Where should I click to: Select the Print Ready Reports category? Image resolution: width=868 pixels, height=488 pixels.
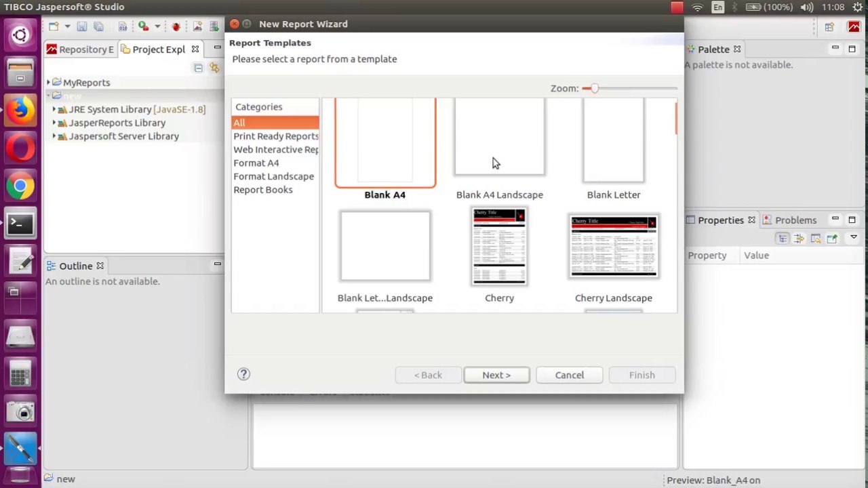pyautogui.click(x=275, y=136)
